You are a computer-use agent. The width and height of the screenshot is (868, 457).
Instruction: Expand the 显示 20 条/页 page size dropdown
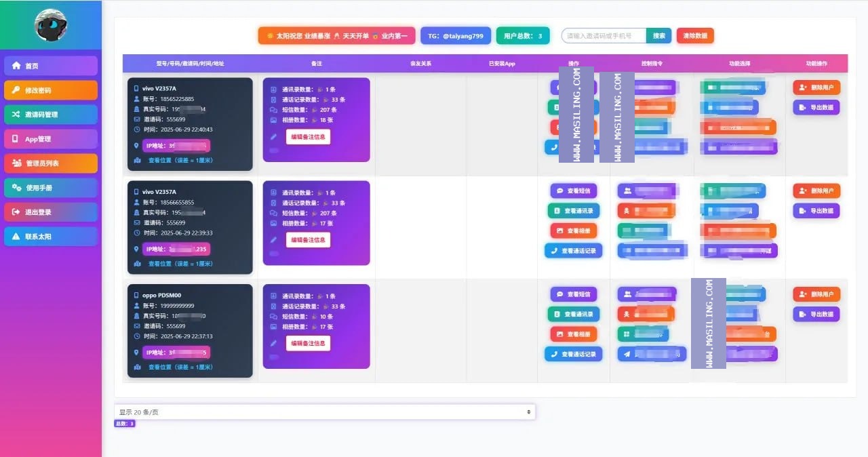click(325, 412)
